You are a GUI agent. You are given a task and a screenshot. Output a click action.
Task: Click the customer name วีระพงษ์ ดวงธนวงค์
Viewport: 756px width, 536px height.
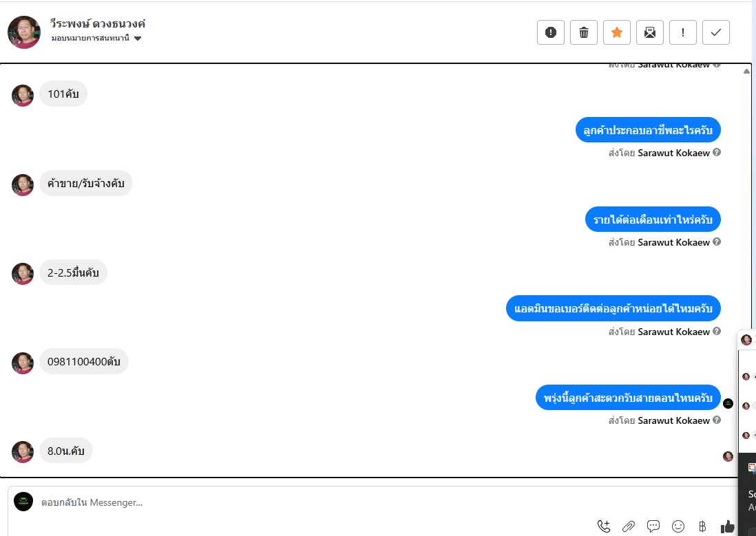[x=97, y=23]
